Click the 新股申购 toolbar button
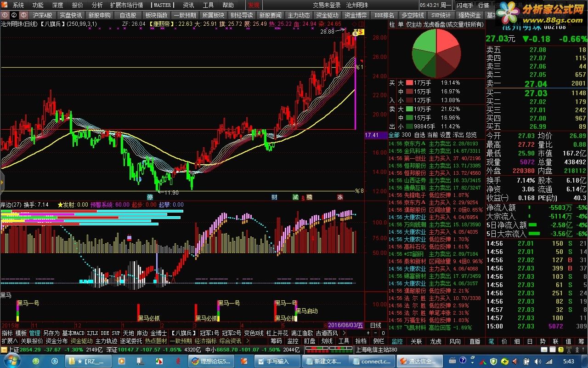Screen dimensions: 588x368 coord(99,15)
